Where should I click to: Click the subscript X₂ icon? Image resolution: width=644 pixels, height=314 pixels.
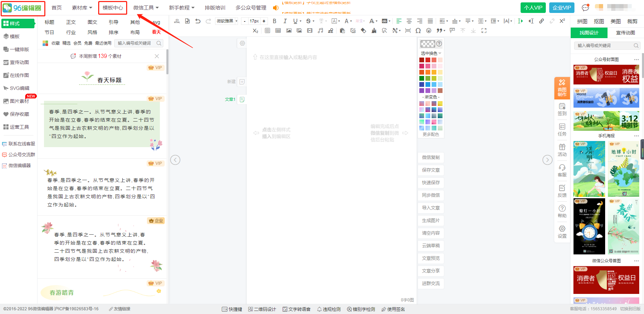coord(255,31)
